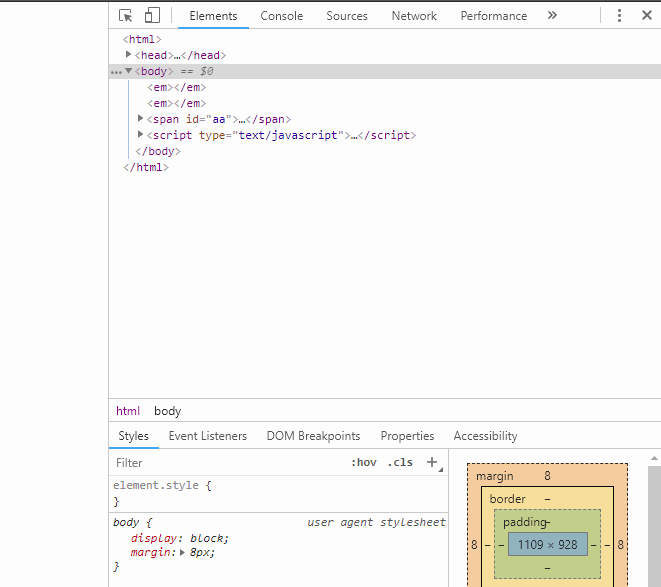Select the opening html tag row
This screenshot has height=587, width=661.
(x=142, y=39)
